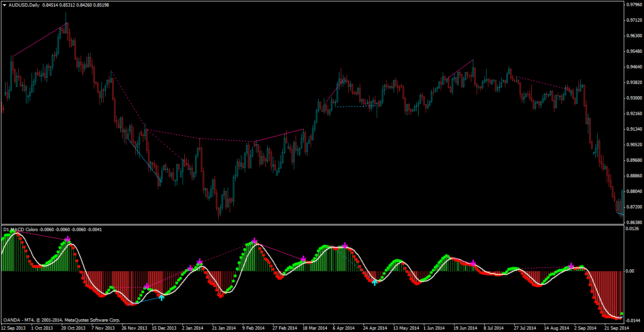Click the 0.96300 price scale label
This screenshot has height=332, width=644.
point(634,36)
